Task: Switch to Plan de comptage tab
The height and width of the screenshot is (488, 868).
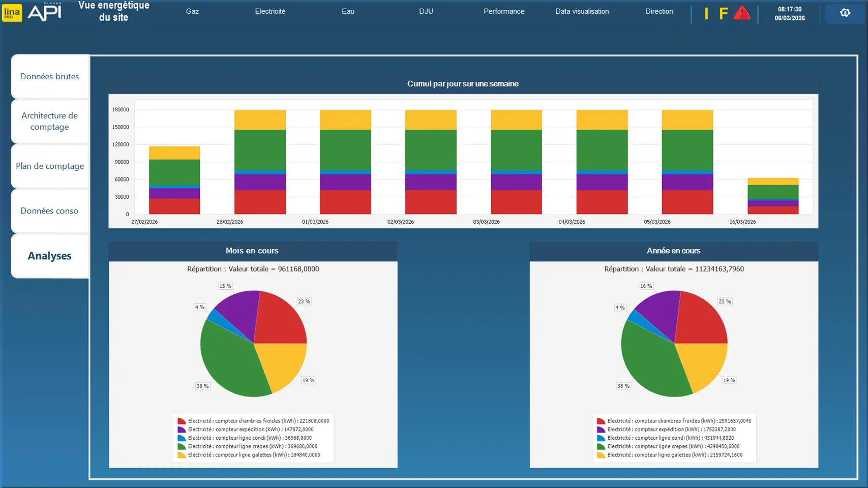Action: click(x=50, y=166)
